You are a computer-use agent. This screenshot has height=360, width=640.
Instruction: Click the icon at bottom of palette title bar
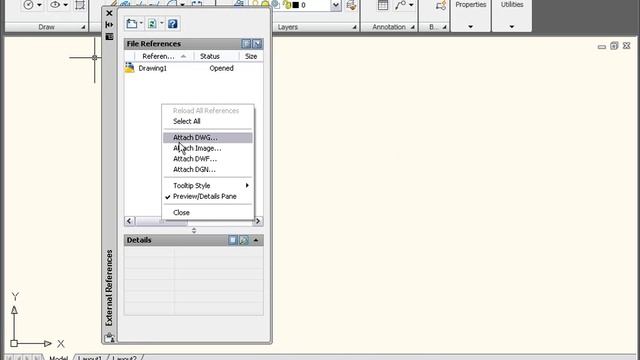[x=109, y=338]
